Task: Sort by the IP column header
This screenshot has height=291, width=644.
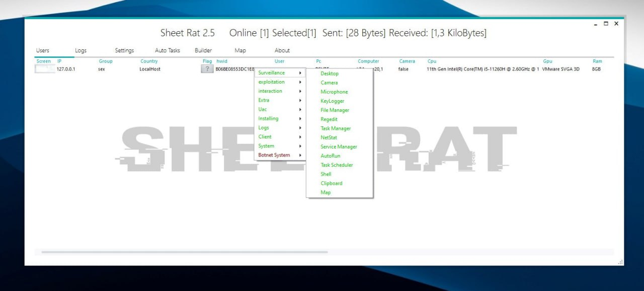Action: [59, 61]
